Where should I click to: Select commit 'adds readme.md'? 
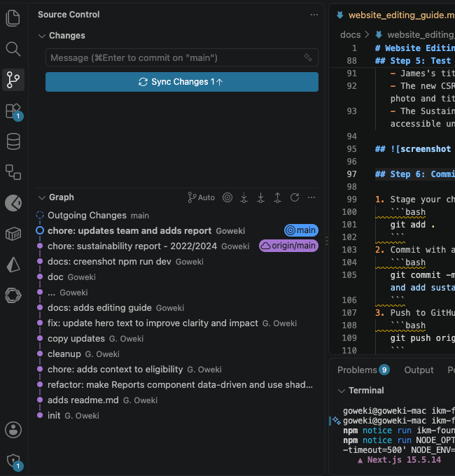(x=177, y=400)
